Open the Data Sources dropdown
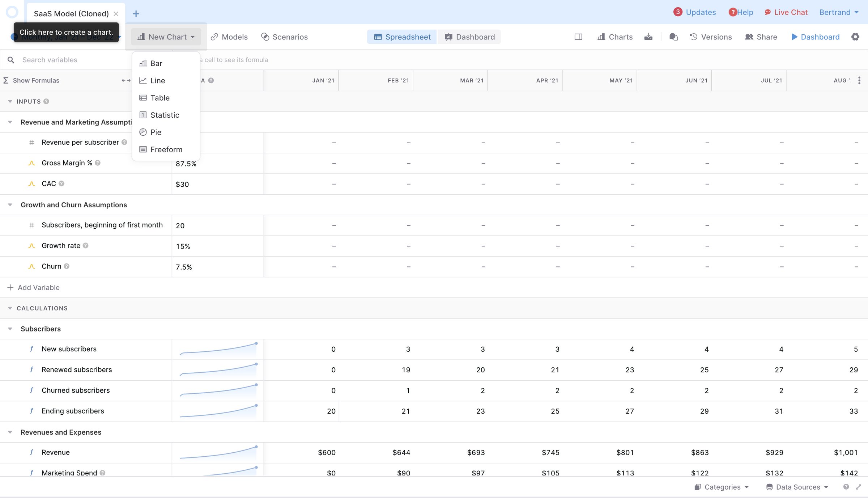 [797, 487]
